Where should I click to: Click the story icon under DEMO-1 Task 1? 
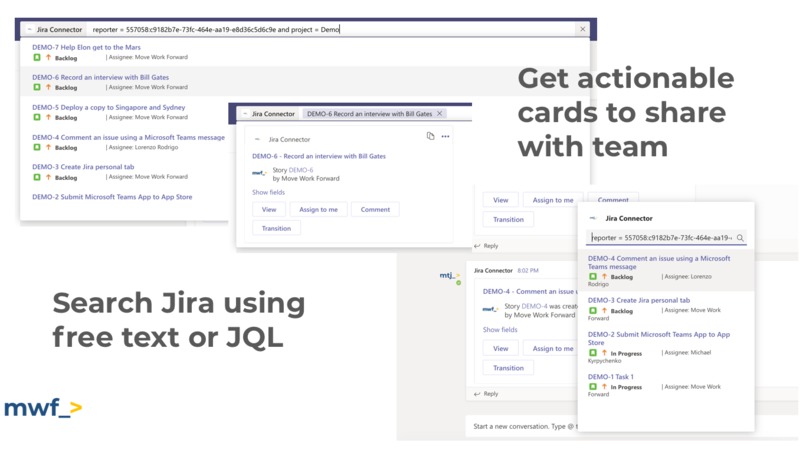click(x=593, y=387)
